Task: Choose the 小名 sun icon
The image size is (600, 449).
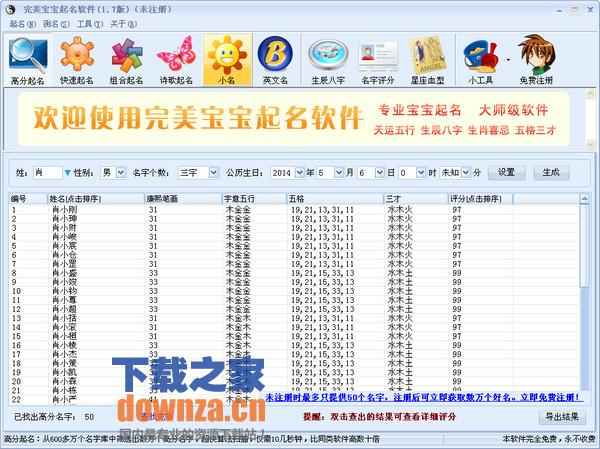Action: coord(227,60)
